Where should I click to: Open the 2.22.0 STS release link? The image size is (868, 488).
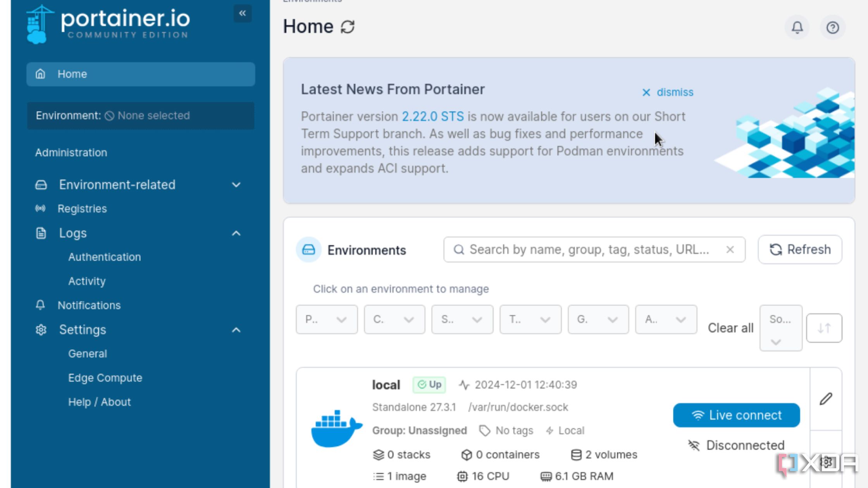(432, 117)
